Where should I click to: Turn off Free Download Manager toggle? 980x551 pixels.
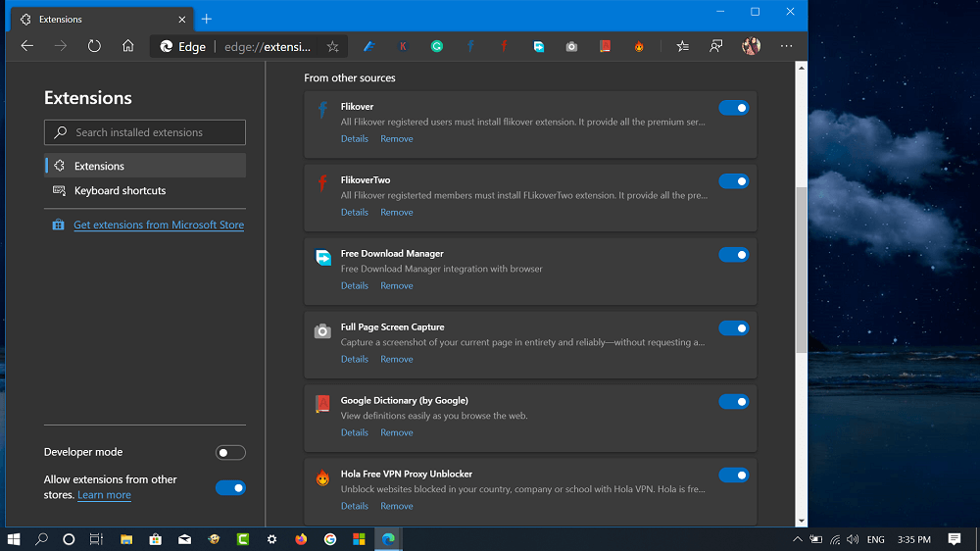(734, 255)
